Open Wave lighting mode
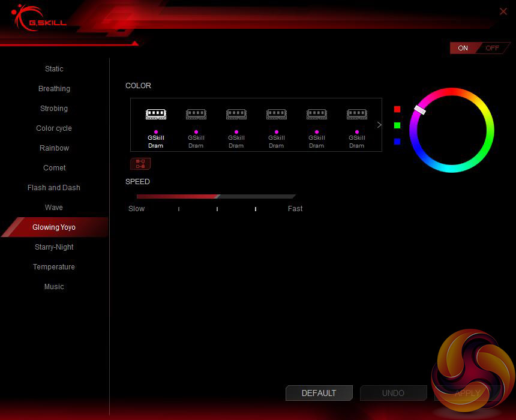 54,208
